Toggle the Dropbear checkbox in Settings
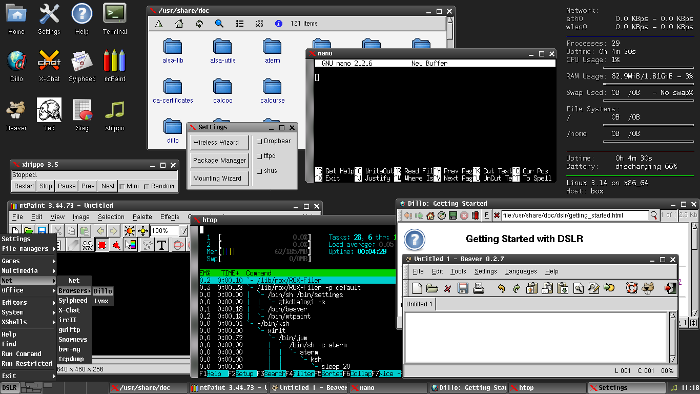Screen dimensions: 700x394 click(260, 141)
